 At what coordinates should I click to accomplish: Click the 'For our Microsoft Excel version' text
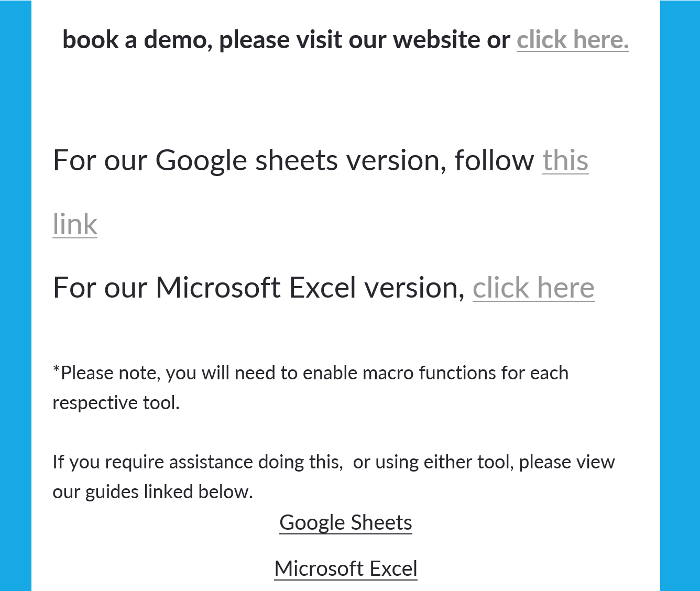coord(257,288)
